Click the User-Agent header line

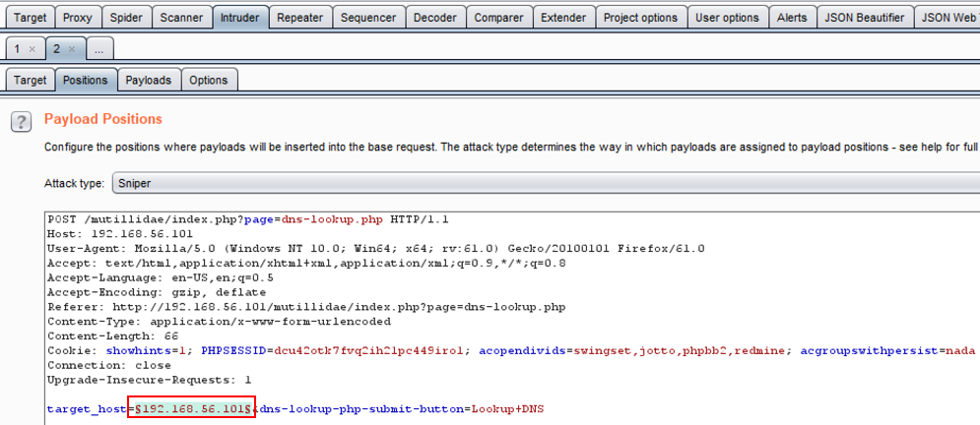pyautogui.click(x=375, y=248)
